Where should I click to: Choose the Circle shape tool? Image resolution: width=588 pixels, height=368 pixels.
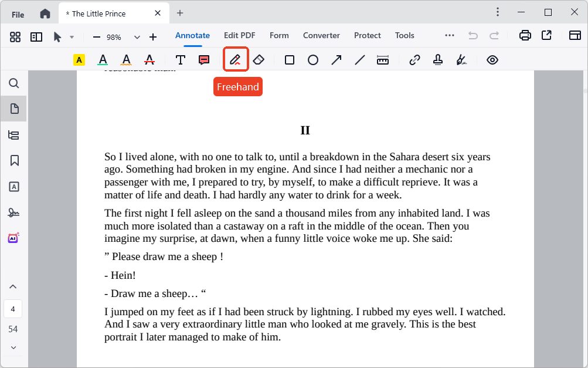tap(313, 59)
